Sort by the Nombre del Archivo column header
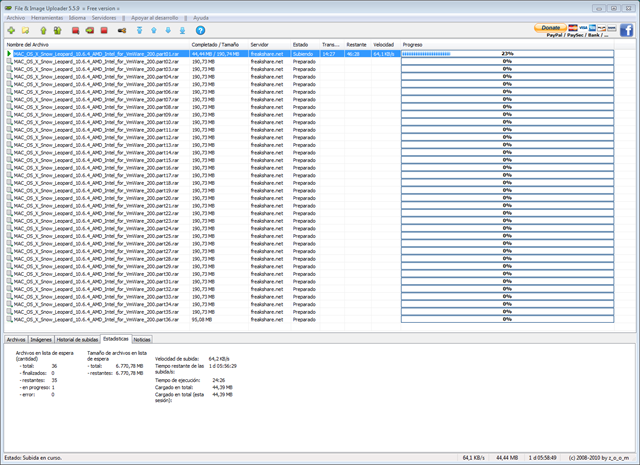 pos(97,45)
